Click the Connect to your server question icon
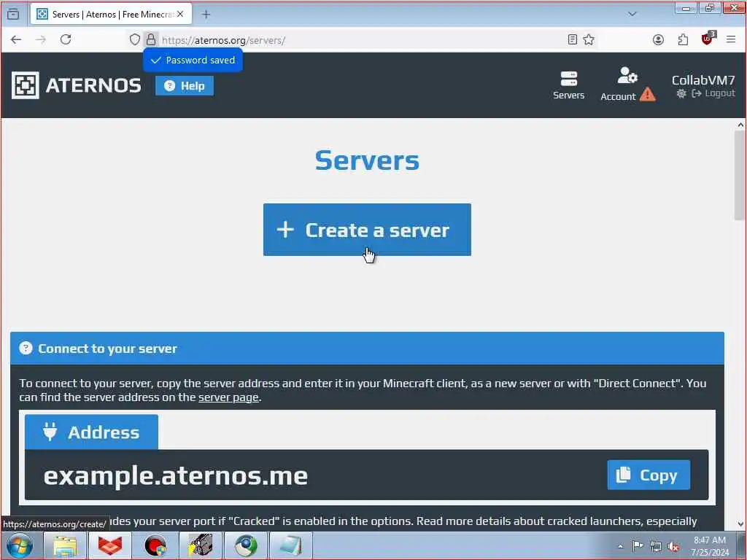This screenshot has height=560, width=747. coord(26,348)
